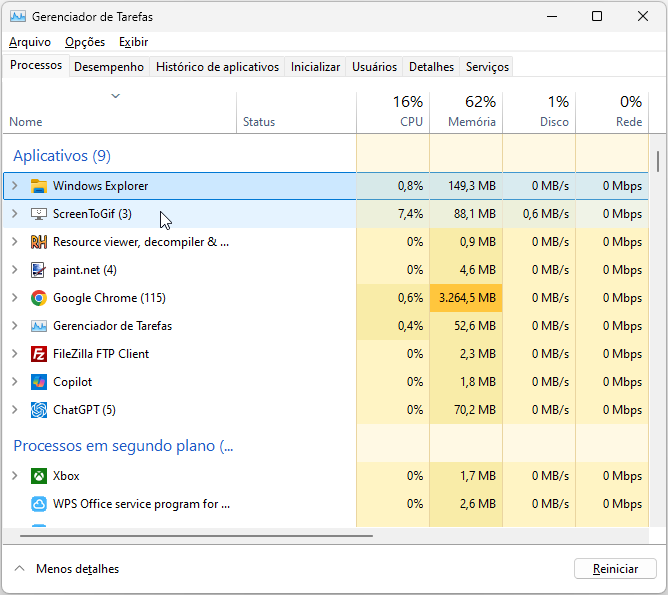The width and height of the screenshot is (668, 595).
Task: Click the Task Manager title bar icon
Action: click(18, 17)
